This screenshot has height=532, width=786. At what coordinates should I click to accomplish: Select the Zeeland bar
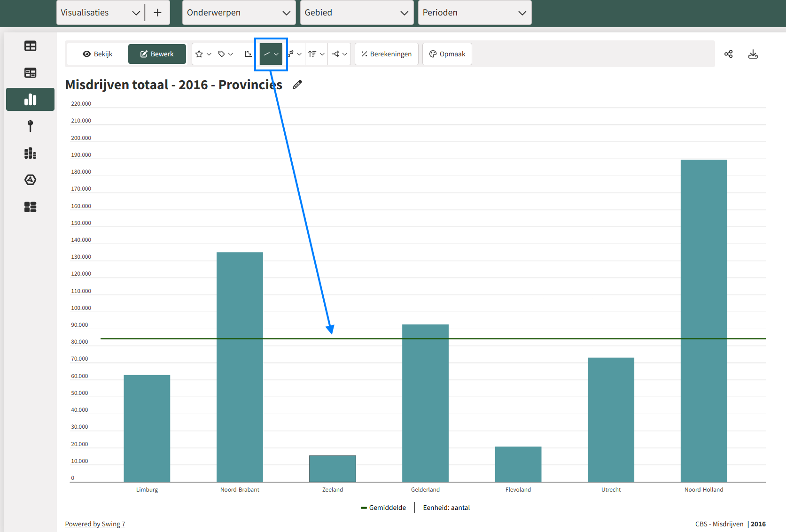click(333, 469)
